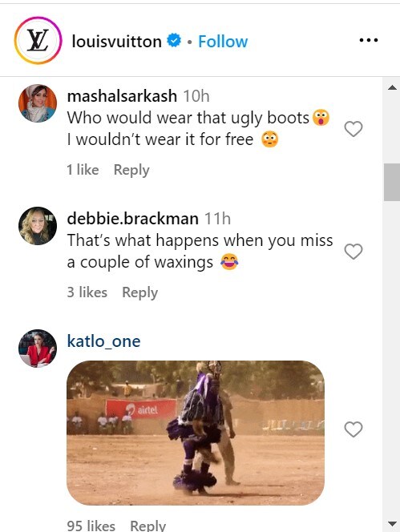400x532 pixels.
Task: View the 3 likes on debbie.brackman's comment
Action: tap(87, 292)
